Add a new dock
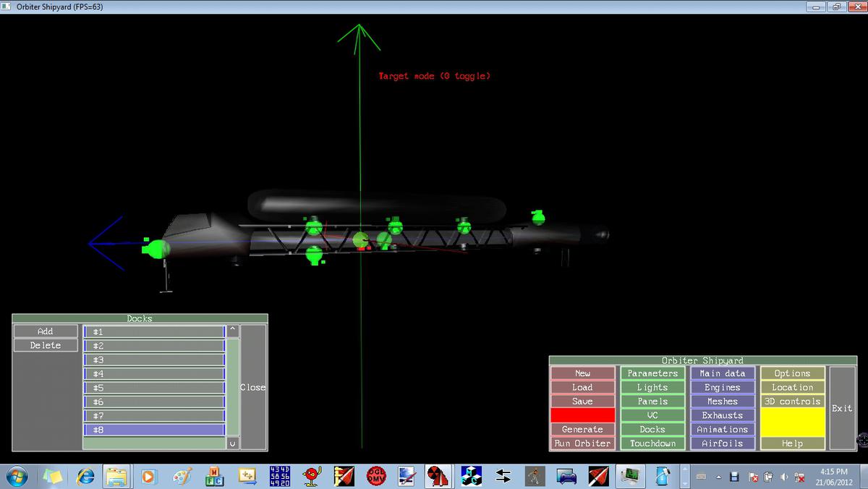868x489 pixels. [x=45, y=331]
